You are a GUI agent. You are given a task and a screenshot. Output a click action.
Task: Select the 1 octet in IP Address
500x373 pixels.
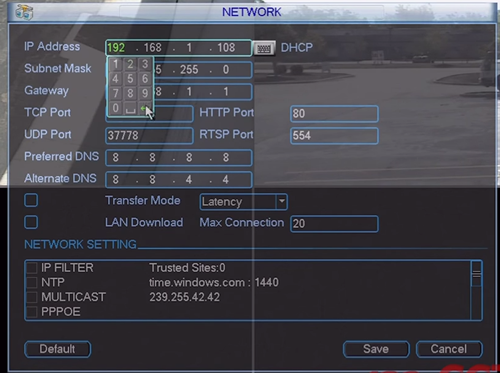coord(189,48)
